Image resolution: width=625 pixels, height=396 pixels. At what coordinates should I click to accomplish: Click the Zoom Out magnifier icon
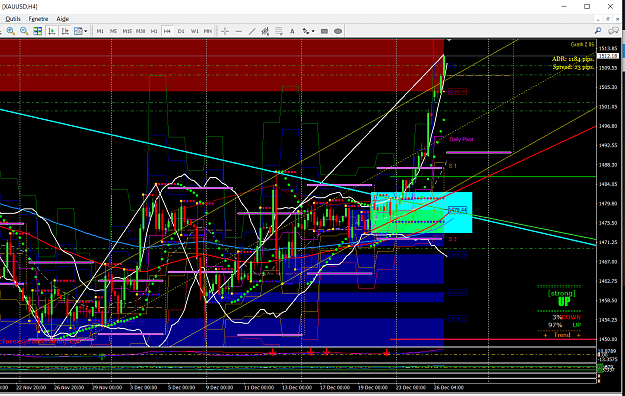pyautogui.click(x=24, y=31)
